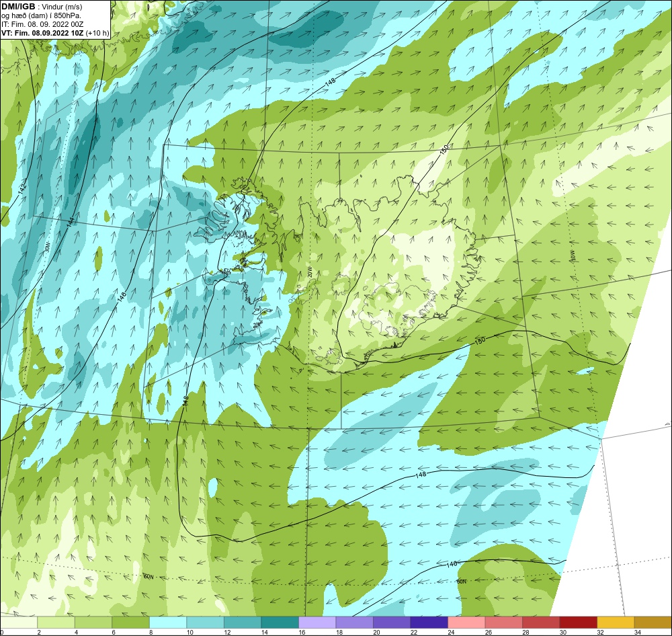The height and width of the screenshot is (636, 672).
Task: Pick the 4–6 m/s green legend swatch
Action: [x=93, y=623]
